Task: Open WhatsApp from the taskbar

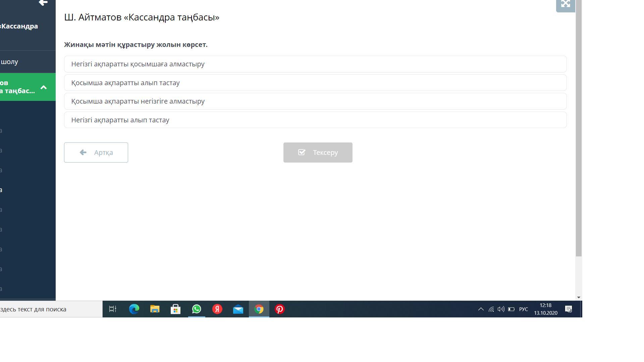Action: click(x=197, y=309)
